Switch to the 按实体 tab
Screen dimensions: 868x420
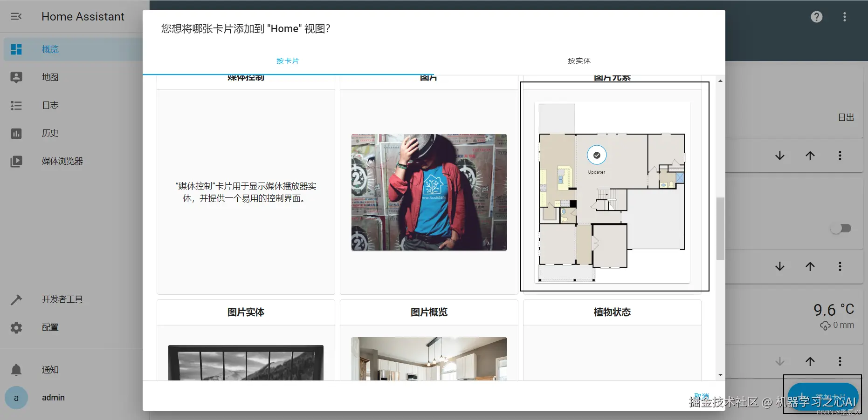click(x=579, y=61)
